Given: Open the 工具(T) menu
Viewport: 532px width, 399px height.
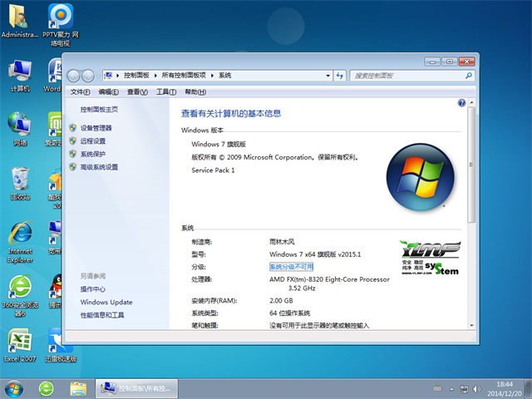Looking at the screenshot, I should (x=166, y=92).
